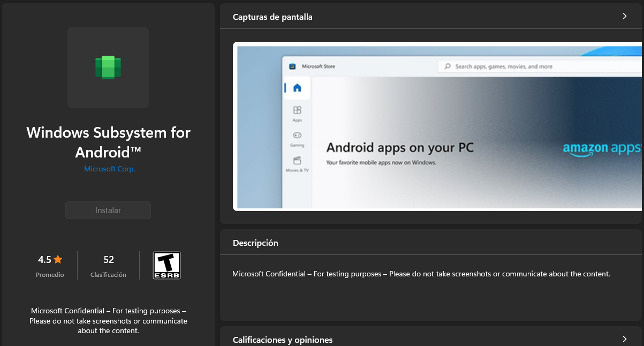Image resolution: width=644 pixels, height=346 pixels.
Task: Expand Calificaciones y opiniones with its chevron
Action: pyautogui.click(x=624, y=339)
